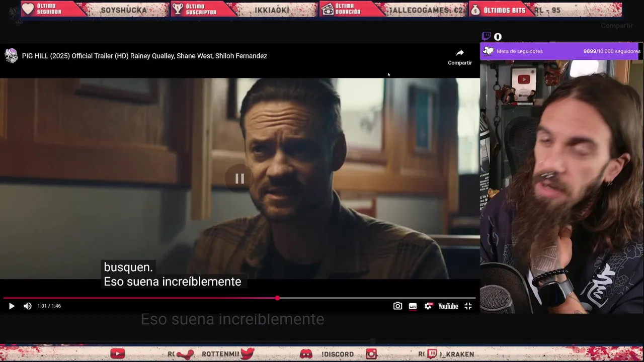The height and width of the screenshot is (362, 644).
Task: Click the subtitle line 'Eso suena increíblemente' in the video
Action: click(172, 282)
